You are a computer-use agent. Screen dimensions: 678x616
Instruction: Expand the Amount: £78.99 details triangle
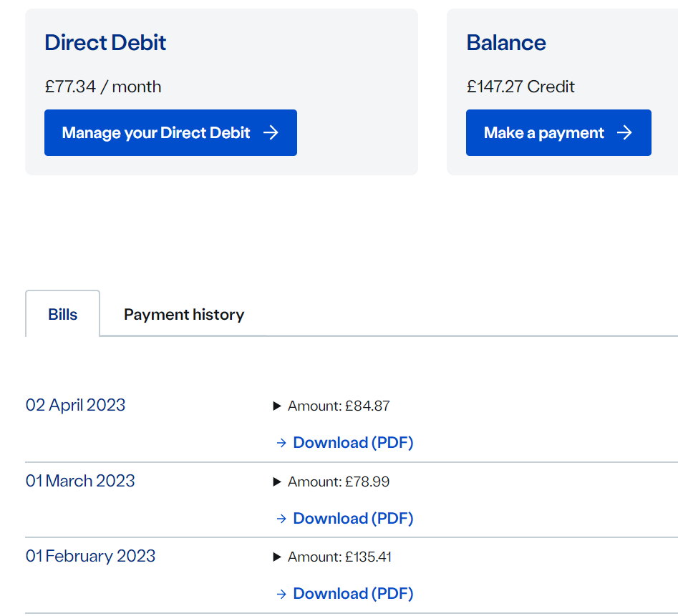pos(277,482)
